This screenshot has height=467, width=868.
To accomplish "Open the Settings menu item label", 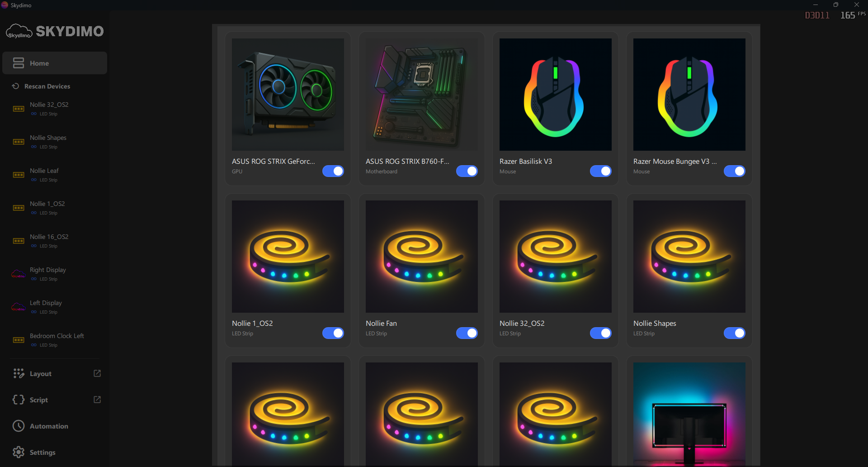I will [x=42, y=453].
